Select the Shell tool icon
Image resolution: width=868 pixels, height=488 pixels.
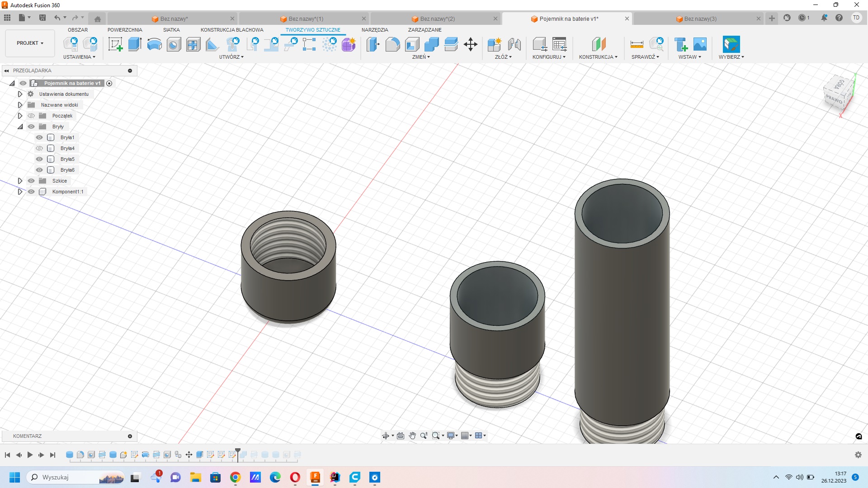tap(412, 44)
